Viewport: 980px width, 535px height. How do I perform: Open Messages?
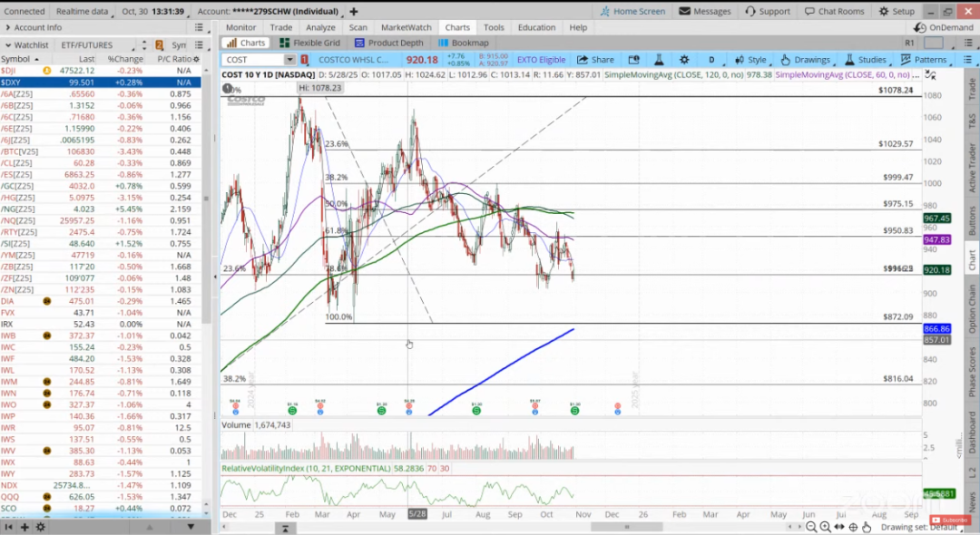pyautogui.click(x=704, y=11)
